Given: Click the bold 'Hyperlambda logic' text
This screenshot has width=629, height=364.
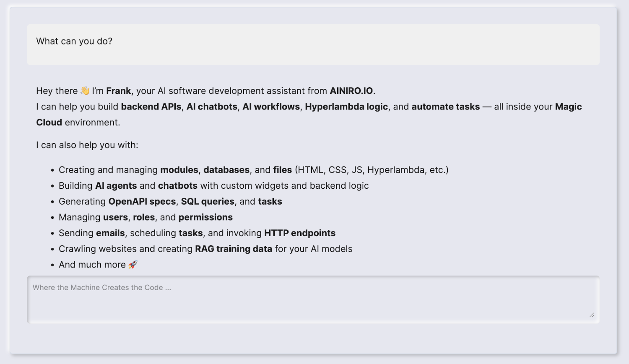Looking at the screenshot, I should pos(347,107).
